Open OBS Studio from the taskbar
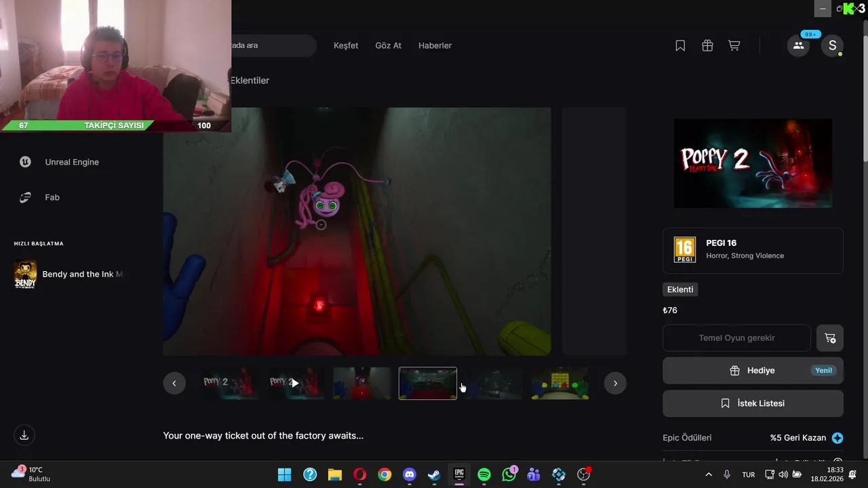This screenshot has width=868, height=488. click(584, 474)
